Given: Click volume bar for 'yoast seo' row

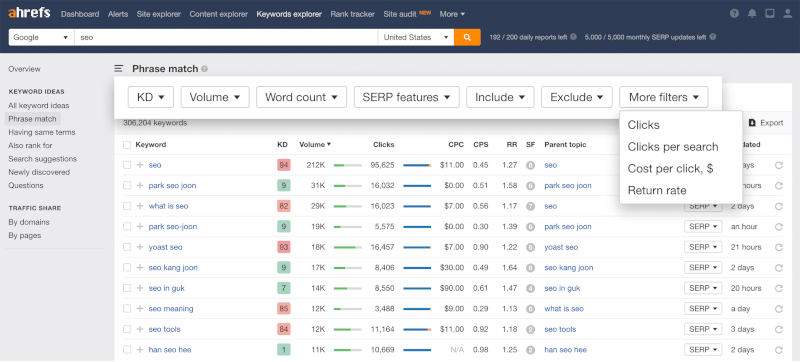Looking at the screenshot, I should pyautogui.click(x=347, y=247).
